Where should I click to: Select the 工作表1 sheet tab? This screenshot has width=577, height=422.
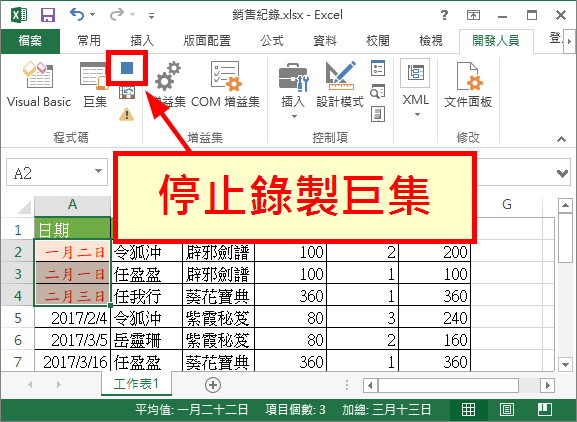point(136,384)
